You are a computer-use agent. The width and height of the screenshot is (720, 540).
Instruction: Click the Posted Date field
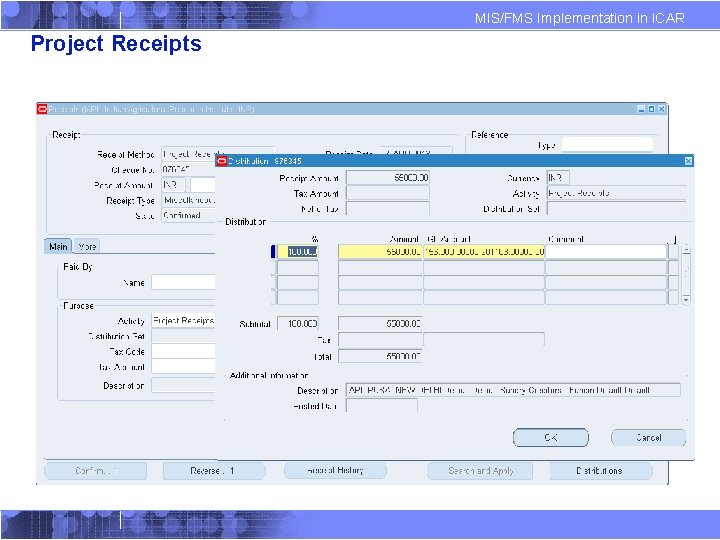pyautogui.click(x=382, y=405)
